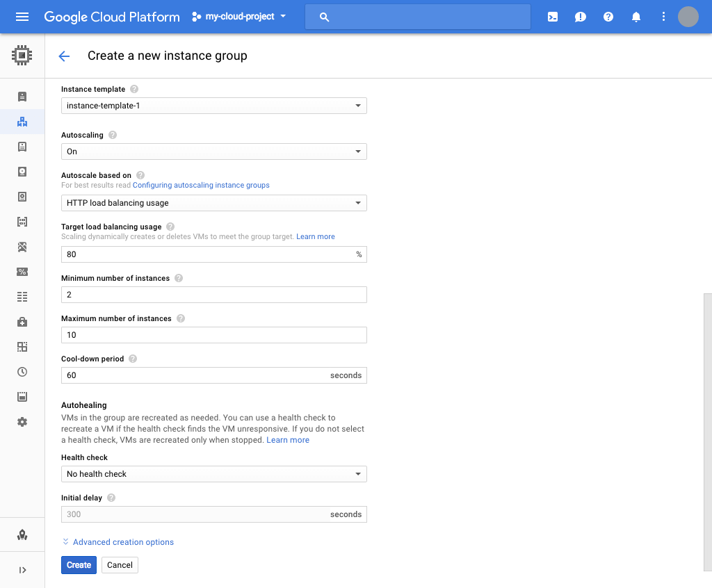Image resolution: width=712 pixels, height=588 pixels.
Task: Click the Compute Engine chip icon
Action: (x=22, y=55)
